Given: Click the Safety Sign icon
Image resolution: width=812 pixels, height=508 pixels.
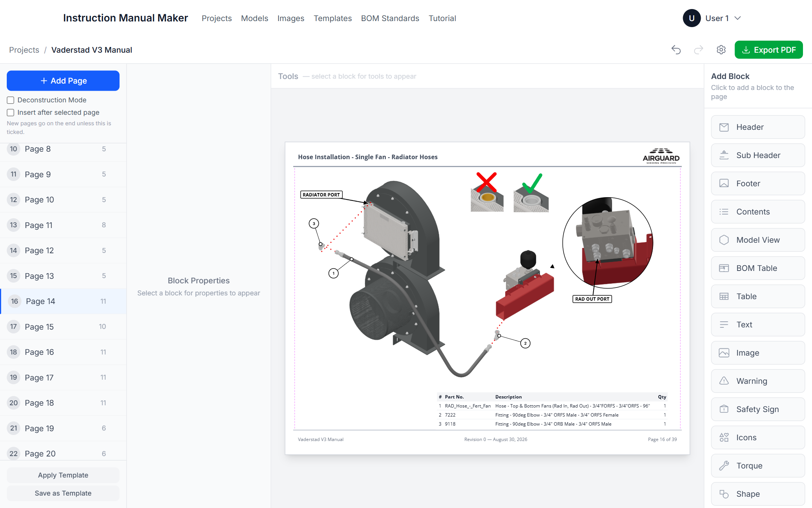Looking at the screenshot, I should coord(724,409).
